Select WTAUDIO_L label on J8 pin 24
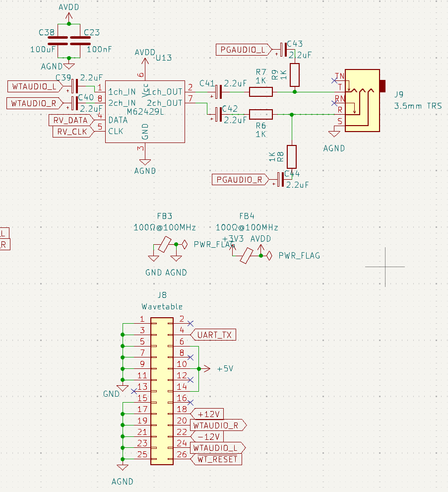This screenshot has width=448, height=492. pyautogui.click(x=218, y=448)
